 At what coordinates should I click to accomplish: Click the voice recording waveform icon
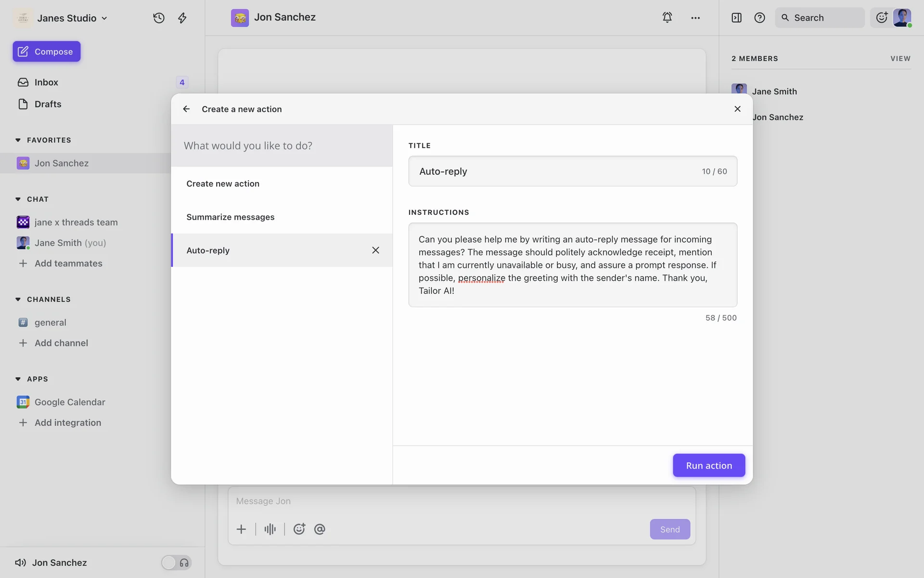pyautogui.click(x=270, y=529)
